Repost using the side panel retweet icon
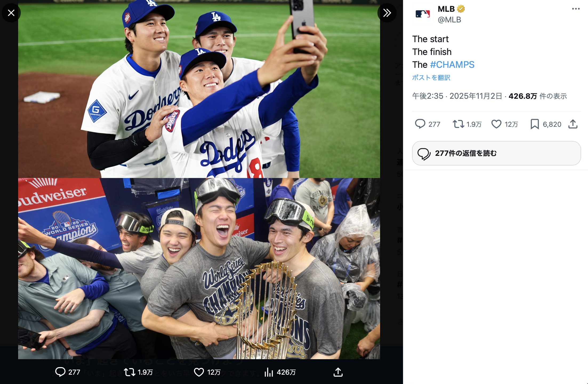This screenshot has height=384, width=588. point(458,124)
